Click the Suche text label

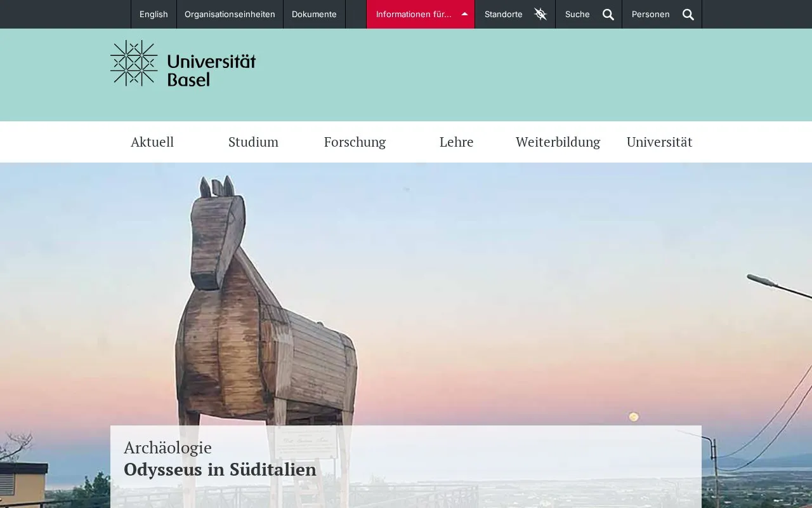coord(577,14)
